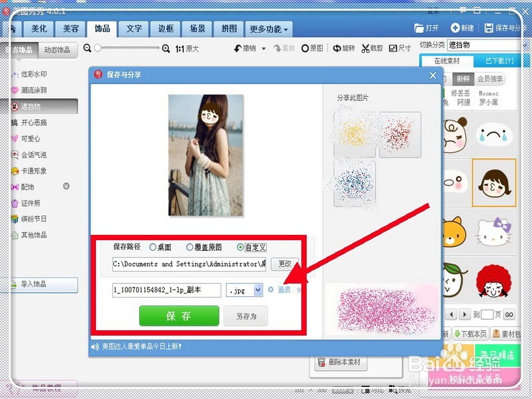Click the 更改 path button
This screenshot has width=532, height=399.
285,264
